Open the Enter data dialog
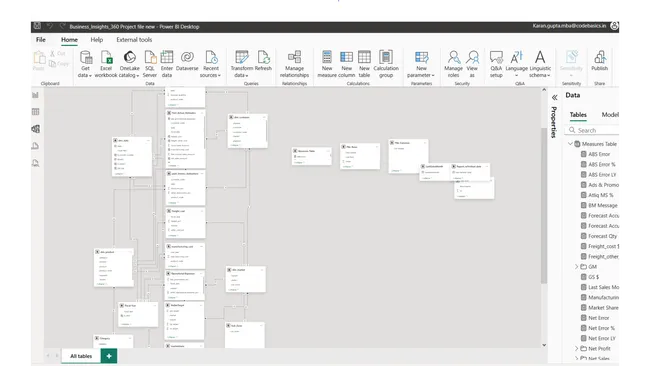 click(x=167, y=64)
